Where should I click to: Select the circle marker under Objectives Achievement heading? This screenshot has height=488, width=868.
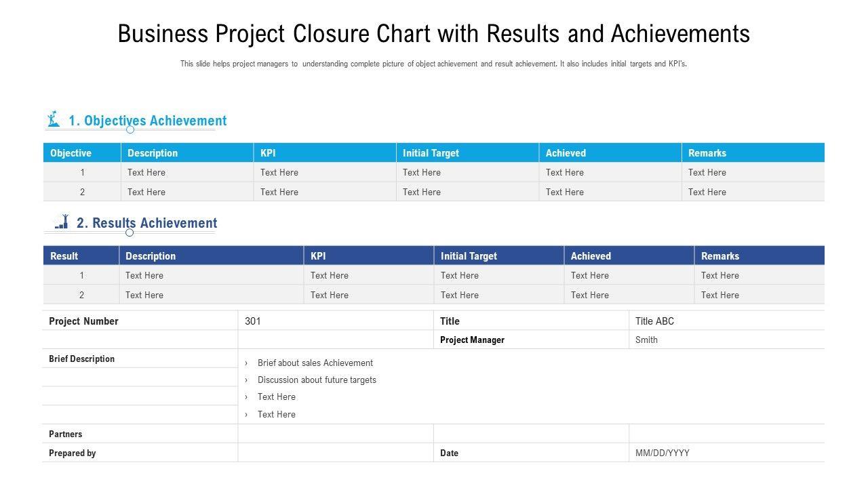130,129
